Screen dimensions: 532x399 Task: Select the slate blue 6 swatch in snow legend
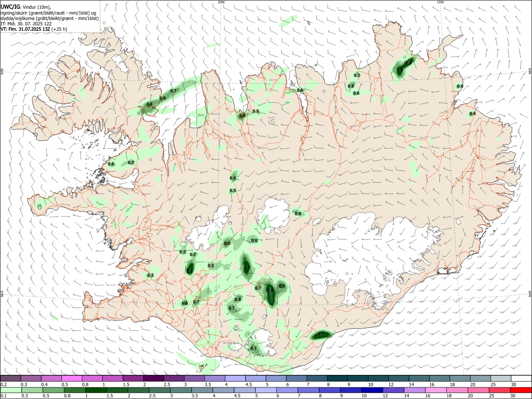(x=296, y=379)
